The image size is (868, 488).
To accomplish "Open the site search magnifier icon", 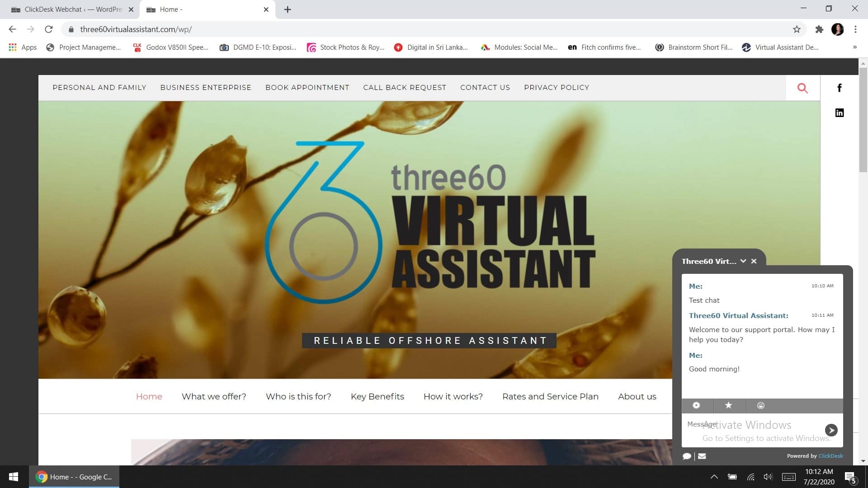I will point(802,88).
